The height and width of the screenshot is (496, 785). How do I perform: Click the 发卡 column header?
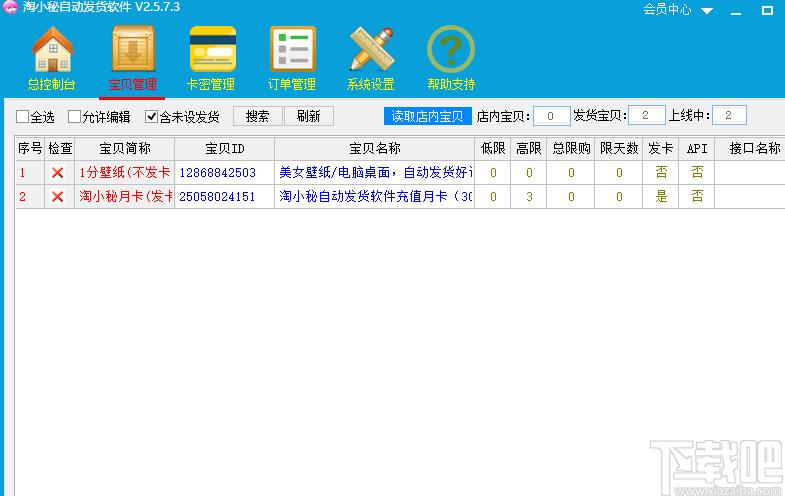coord(661,148)
